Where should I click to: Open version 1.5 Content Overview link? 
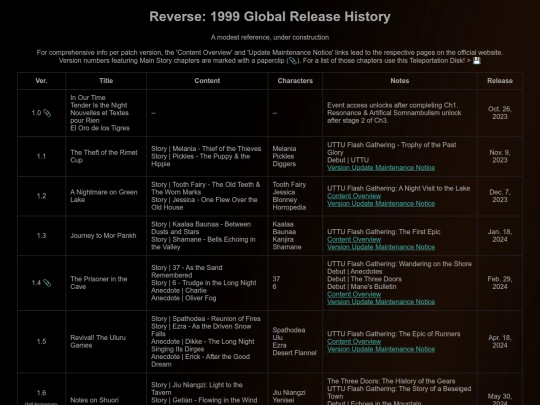coord(354,341)
